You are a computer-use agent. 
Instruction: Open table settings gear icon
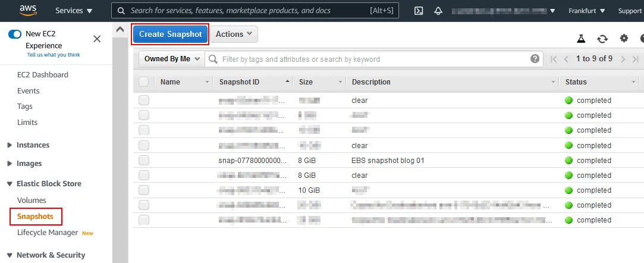point(624,39)
